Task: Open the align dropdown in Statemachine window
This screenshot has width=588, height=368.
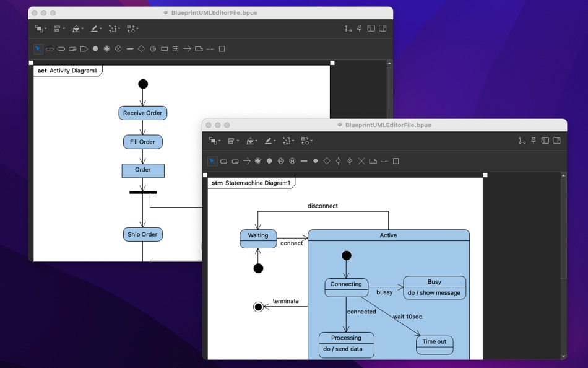Action: (233, 141)
